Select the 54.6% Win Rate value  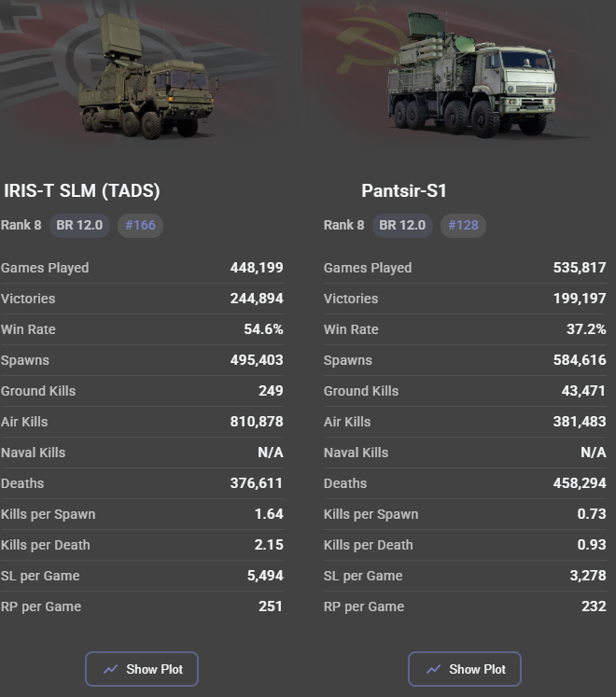pos(264,329)
